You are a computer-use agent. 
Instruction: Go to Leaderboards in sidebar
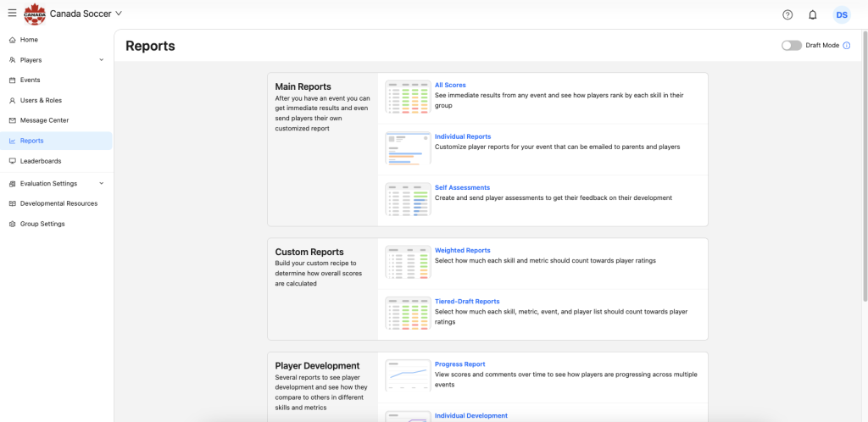(x=40, y=161)
